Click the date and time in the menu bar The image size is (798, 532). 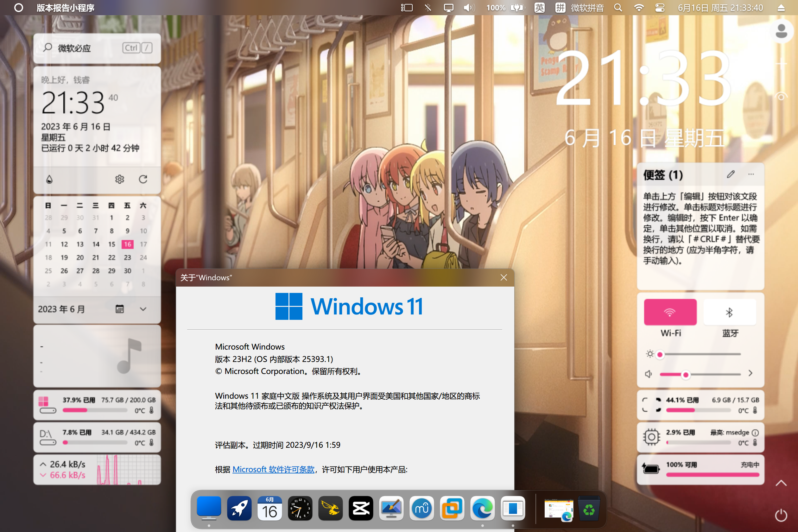[720, 8]
